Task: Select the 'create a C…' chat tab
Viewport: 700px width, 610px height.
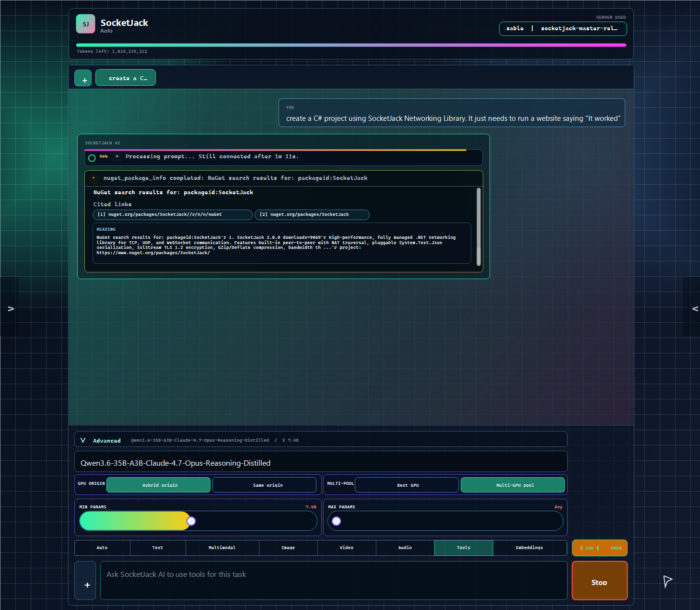Action: tap(126, 78)
